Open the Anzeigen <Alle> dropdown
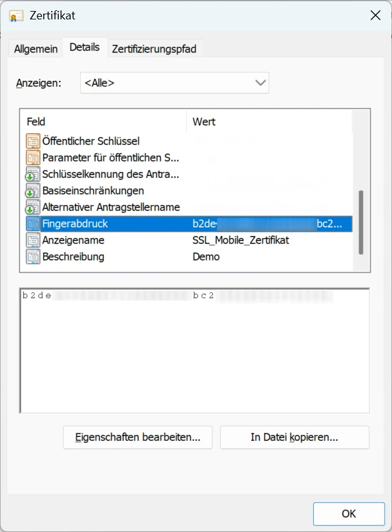Image resolution: width=392 pixels, height=532 pixels. 260,83
